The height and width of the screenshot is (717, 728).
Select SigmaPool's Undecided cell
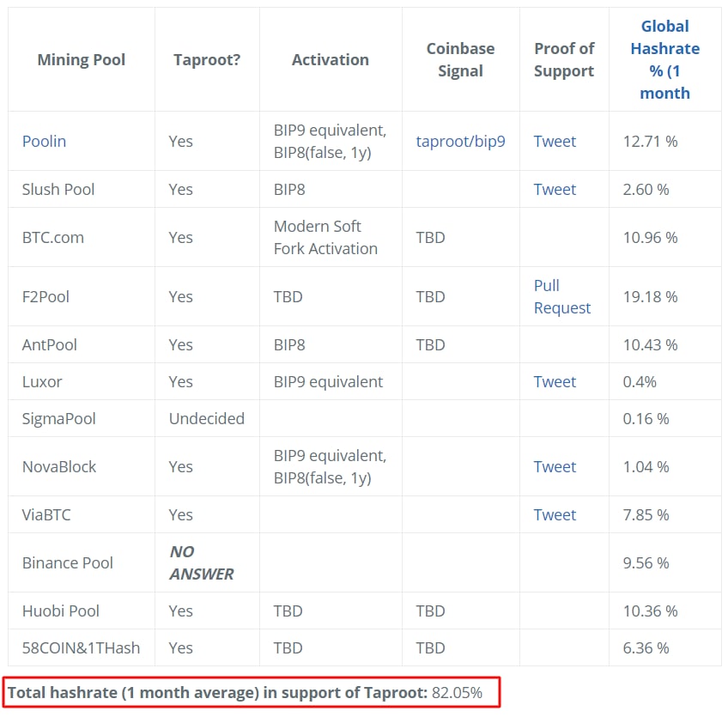207,419
